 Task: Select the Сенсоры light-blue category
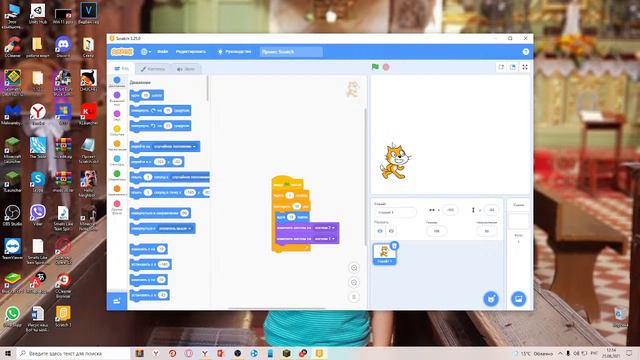coord(117,160)
